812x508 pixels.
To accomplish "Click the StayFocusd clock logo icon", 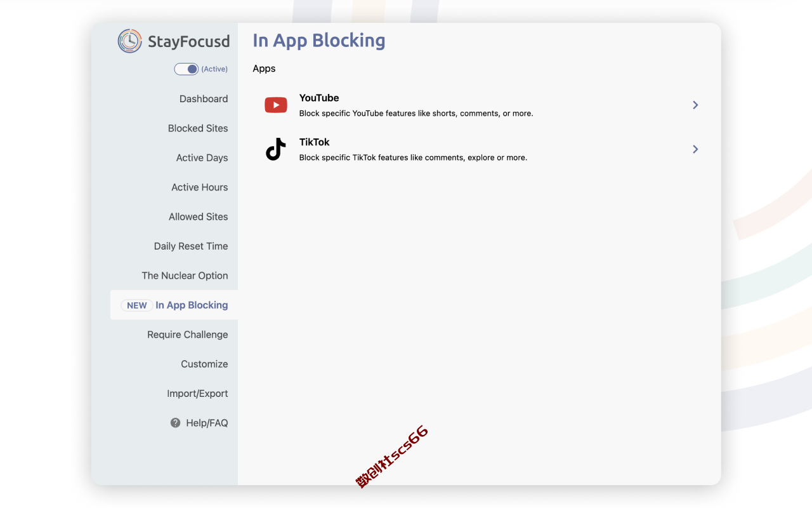I will tap(129, 41).
